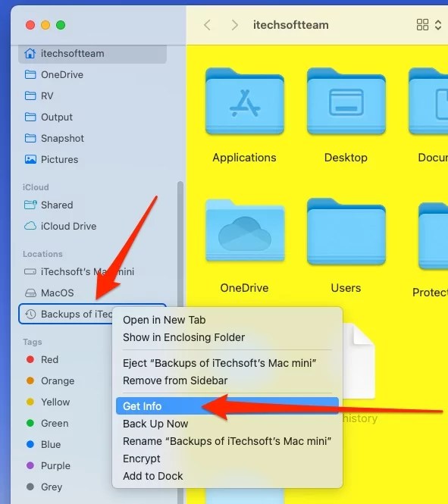Click the Snapshot folder icon in sidebar

coord(30,138)
